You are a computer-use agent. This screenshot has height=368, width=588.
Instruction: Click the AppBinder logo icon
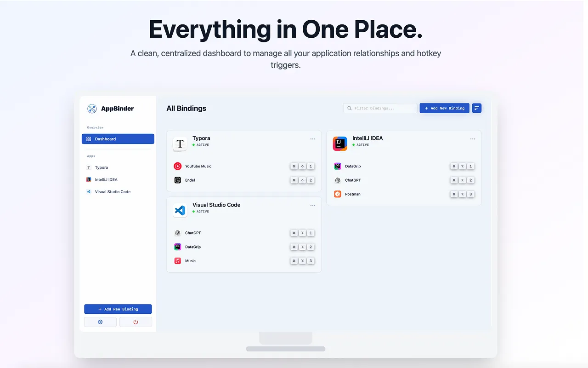pos(92,109)
